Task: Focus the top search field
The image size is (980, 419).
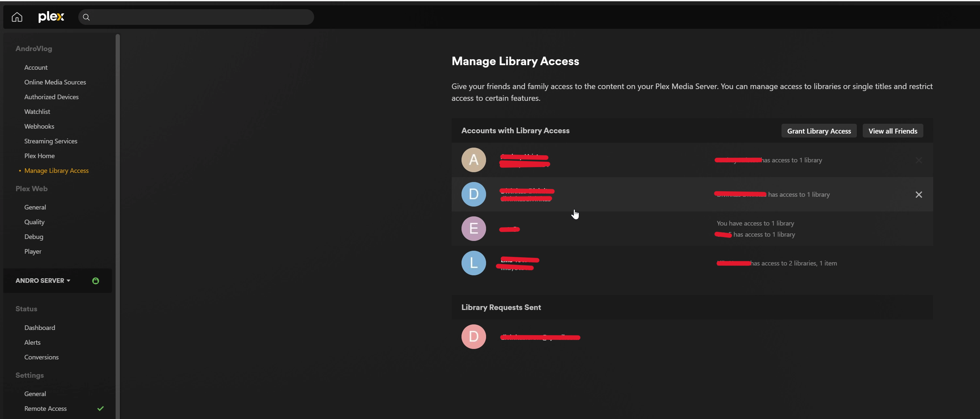Action: point(196,17)
